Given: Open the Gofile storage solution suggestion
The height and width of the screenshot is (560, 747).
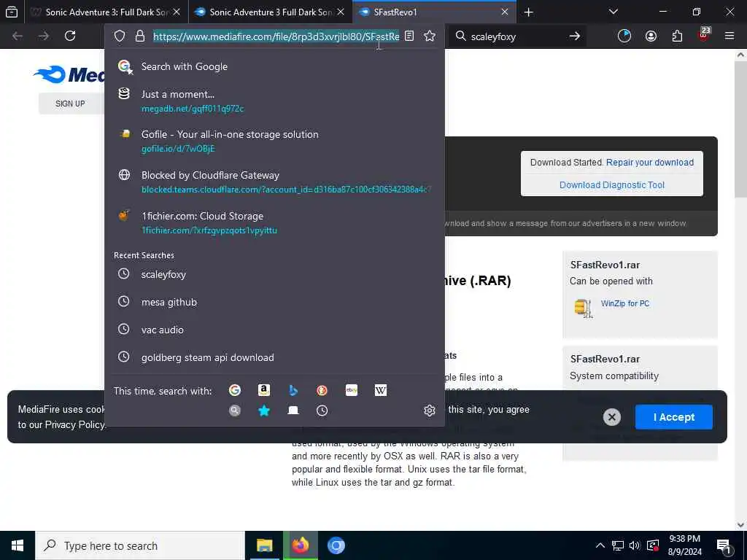Looking at the screenshot, I should point(274,141).
